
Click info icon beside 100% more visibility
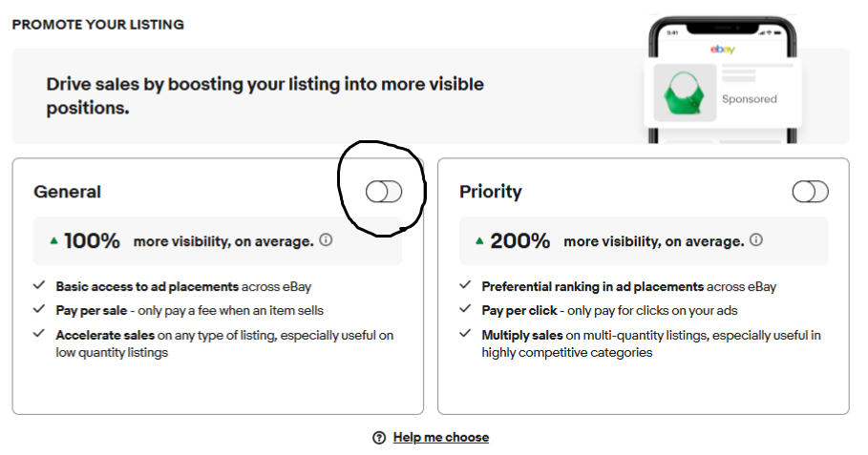pyautogui.click(x=326, y=240)
